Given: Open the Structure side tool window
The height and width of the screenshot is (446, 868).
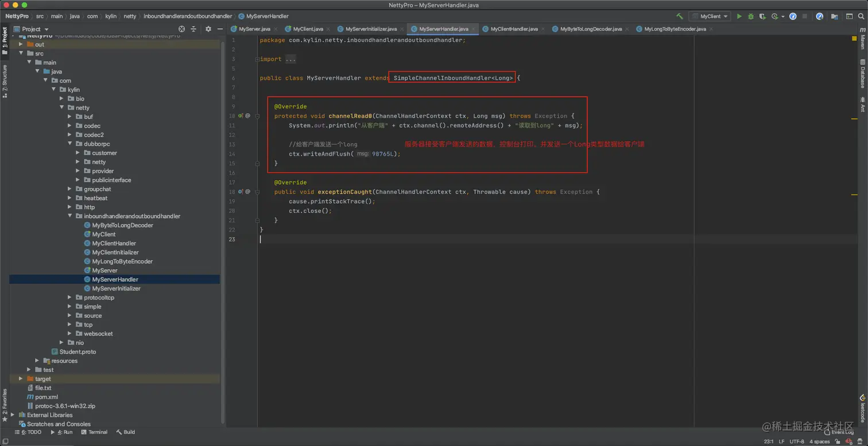Looking at the screenshot, I should (x=5, y=81).
